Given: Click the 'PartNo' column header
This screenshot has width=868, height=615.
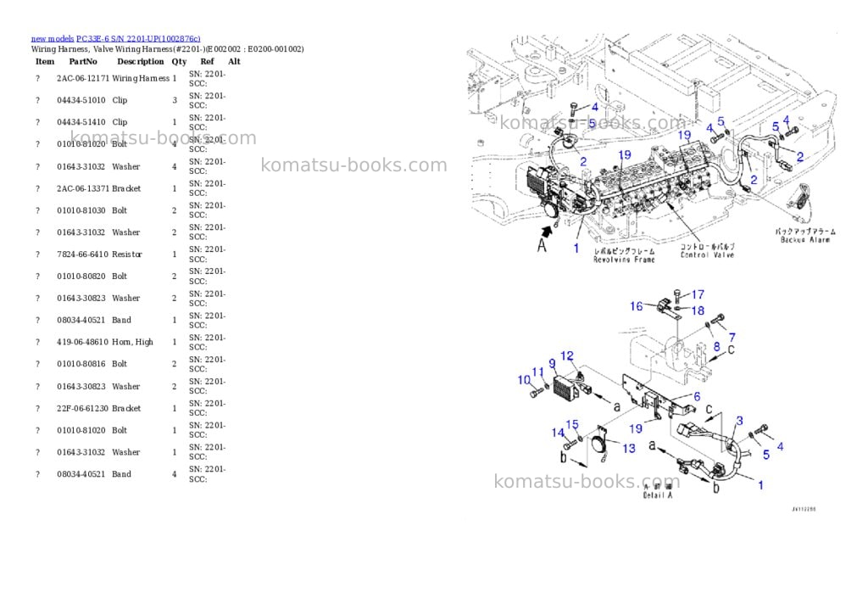Looking at the screenshot, I should pyautogui.click(x=83, y=61).
